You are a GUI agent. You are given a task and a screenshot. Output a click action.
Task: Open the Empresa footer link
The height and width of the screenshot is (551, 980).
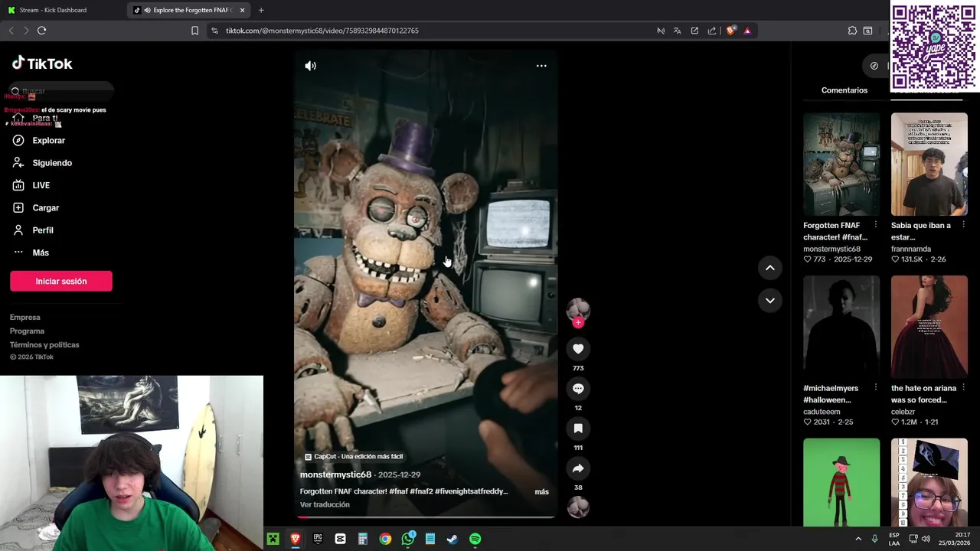[x=25, y=317]
